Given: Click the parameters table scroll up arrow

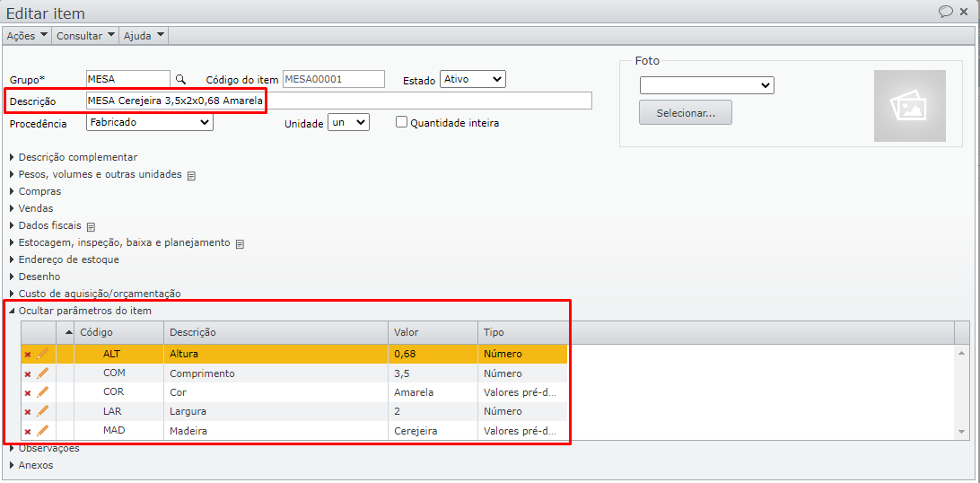Looking at the screenshot, I should click(961, 354).
